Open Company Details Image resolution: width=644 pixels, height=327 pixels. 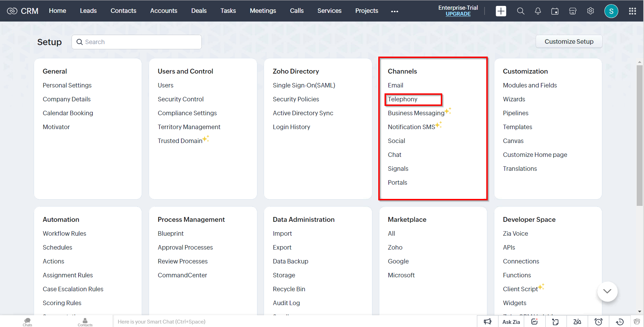67,99
